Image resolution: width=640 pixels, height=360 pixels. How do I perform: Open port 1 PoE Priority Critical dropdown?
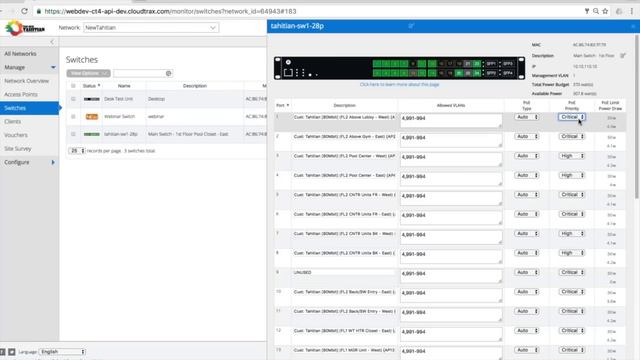(x=571, y=117)
